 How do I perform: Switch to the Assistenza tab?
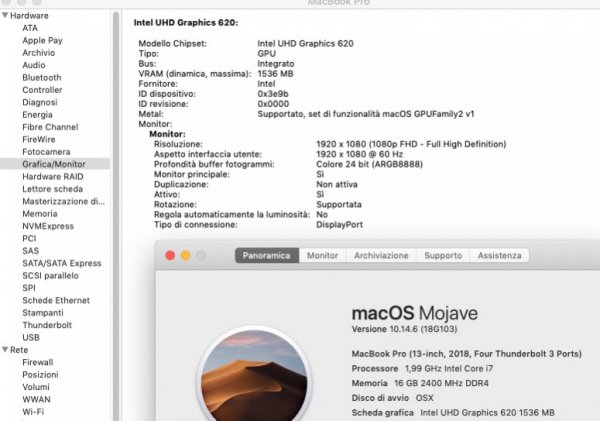pos(499,255)
